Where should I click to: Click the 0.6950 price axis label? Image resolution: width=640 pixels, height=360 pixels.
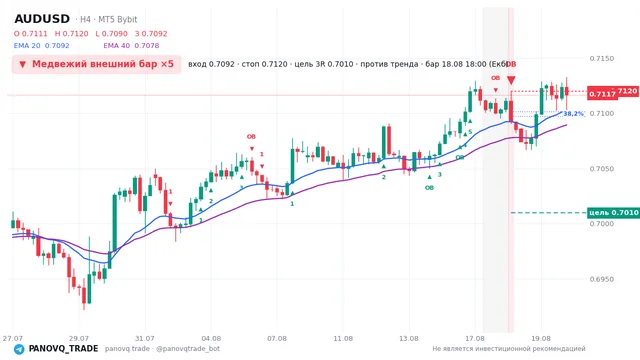click(602, 280)
